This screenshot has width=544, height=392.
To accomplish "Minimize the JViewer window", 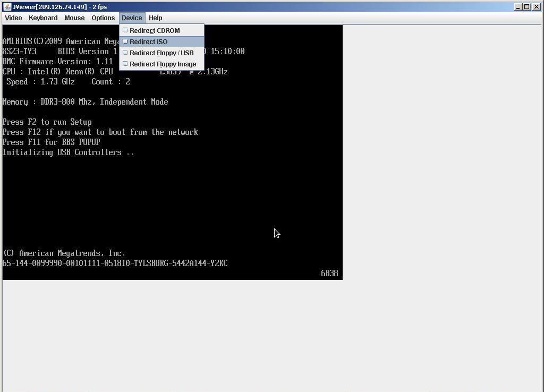I will point(518,7).
